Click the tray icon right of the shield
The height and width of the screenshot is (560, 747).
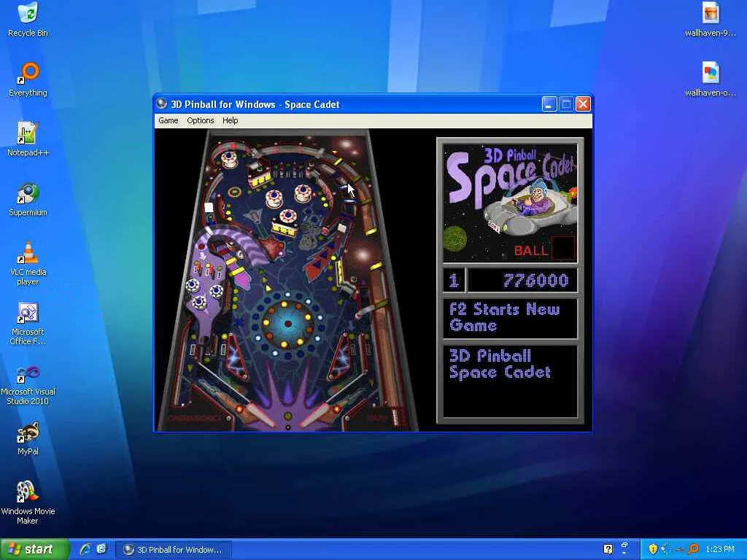[x=666, y=549]
